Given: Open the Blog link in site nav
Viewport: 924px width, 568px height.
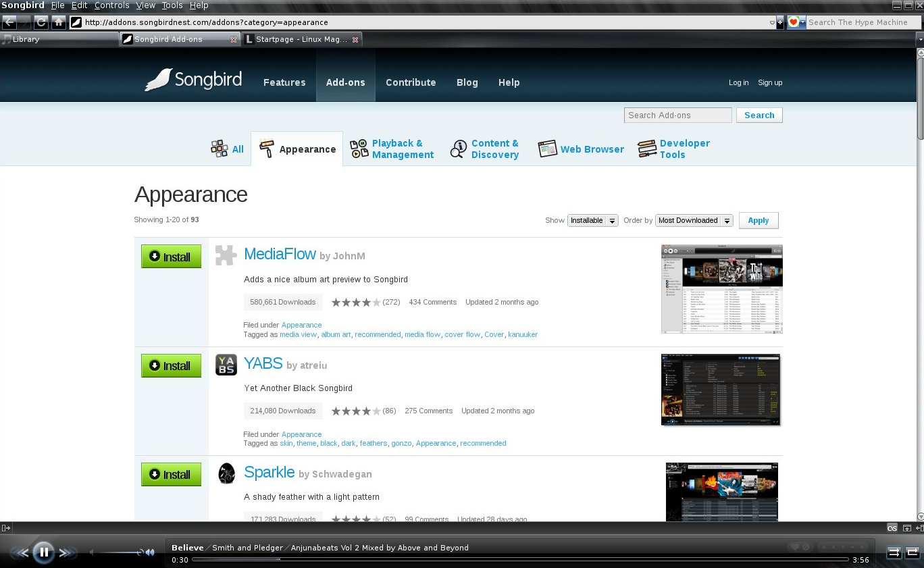Looking at the screenshot, I should click(467, 82).
